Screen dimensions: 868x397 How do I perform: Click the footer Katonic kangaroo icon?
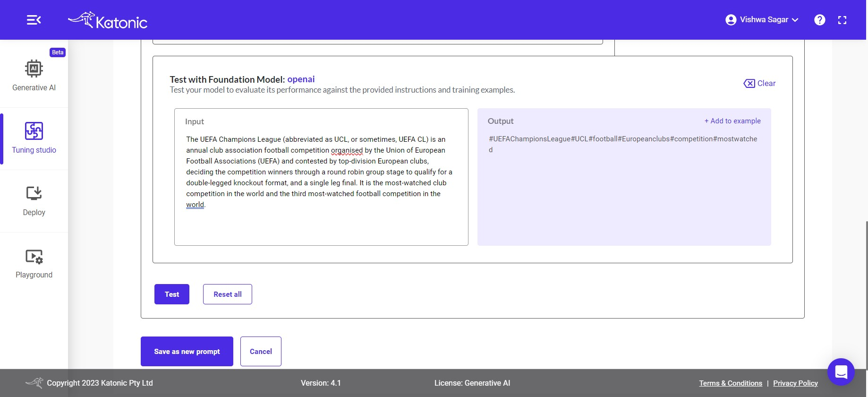click(34, 383)
